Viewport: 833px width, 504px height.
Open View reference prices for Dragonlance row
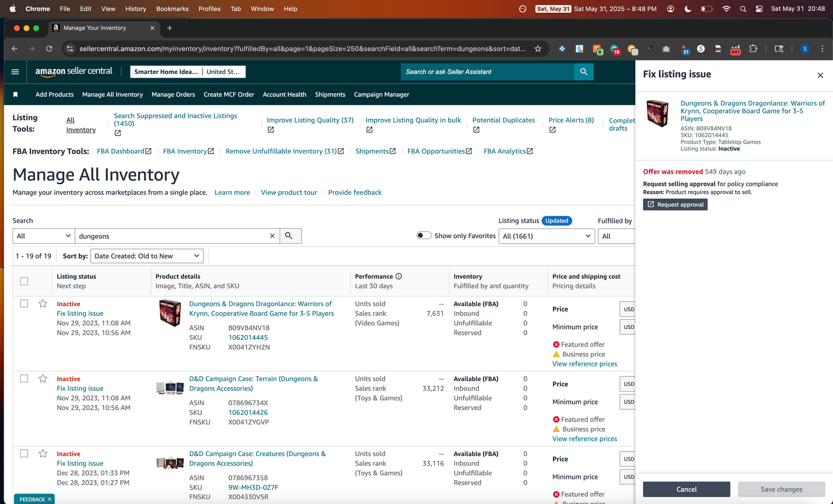(585, 364)
